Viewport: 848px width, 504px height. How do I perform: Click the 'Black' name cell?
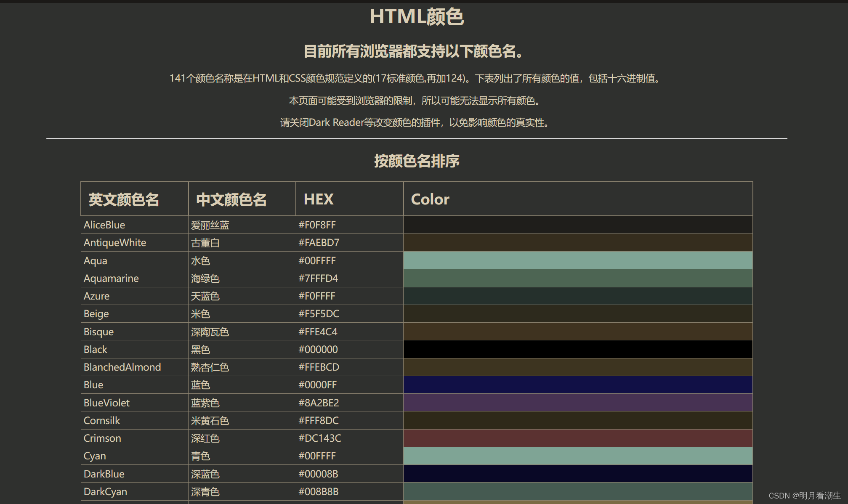[x=135, y=349]
